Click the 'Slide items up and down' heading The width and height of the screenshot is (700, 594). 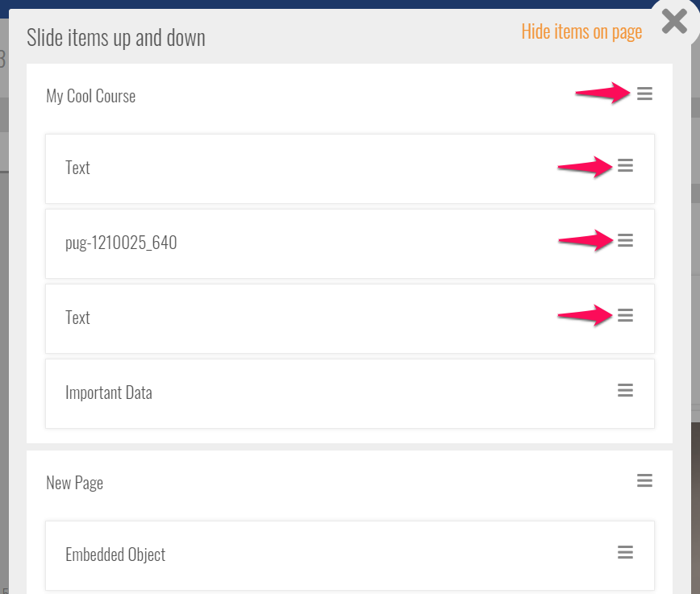tap(116, 37)
